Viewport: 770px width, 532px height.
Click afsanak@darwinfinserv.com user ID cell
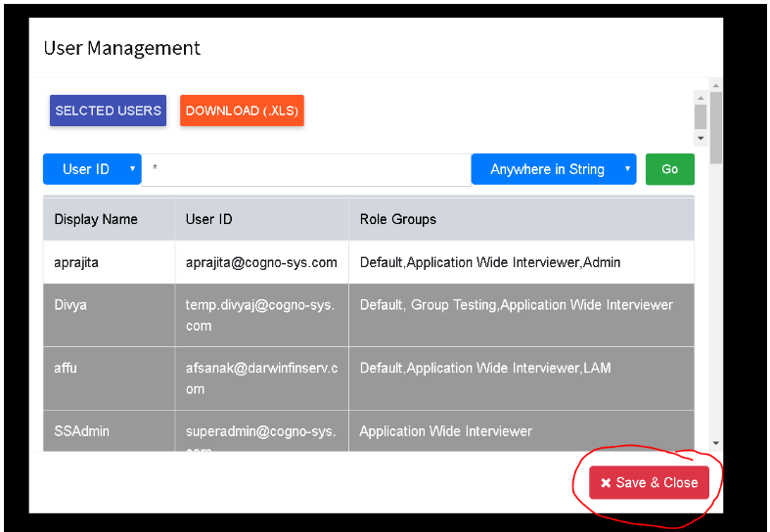tap(262, 378)
